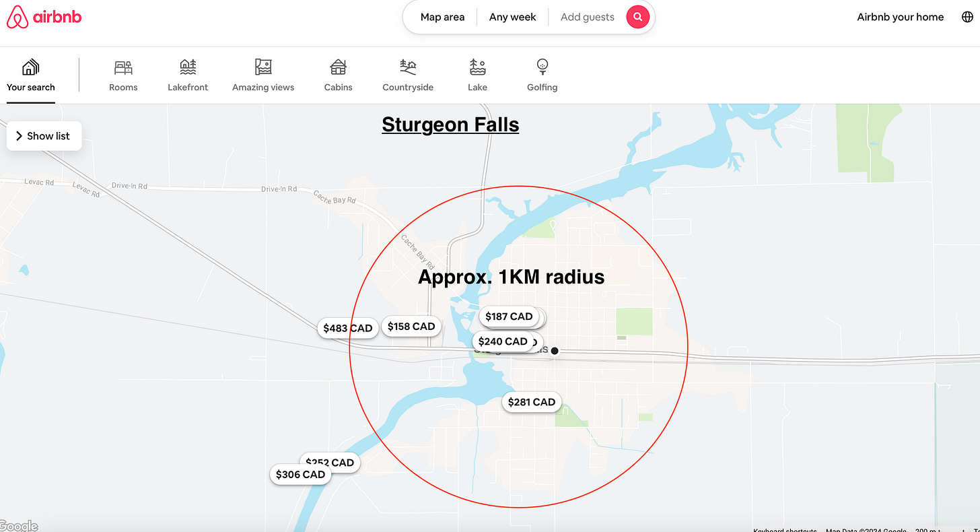Select the Golfing category icon
Screen dimensions: 980x532
542,67
